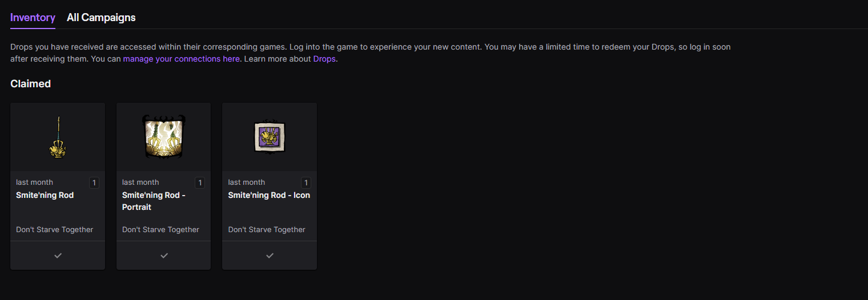The width and height of the screenshot is (868, 300).
Task: Select the "Smite'ning Rod - Portrait" title
Action: pyautogui.click(x=154, y=201)
